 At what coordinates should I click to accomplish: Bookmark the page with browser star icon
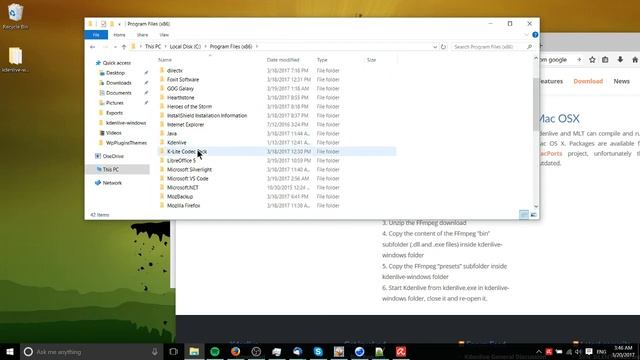pos(592,60)
